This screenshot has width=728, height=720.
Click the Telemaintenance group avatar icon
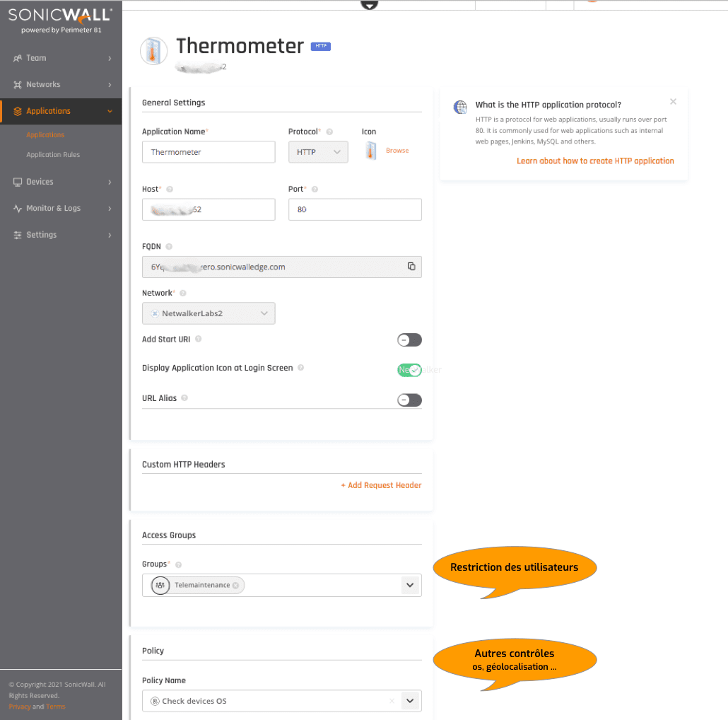160,586
